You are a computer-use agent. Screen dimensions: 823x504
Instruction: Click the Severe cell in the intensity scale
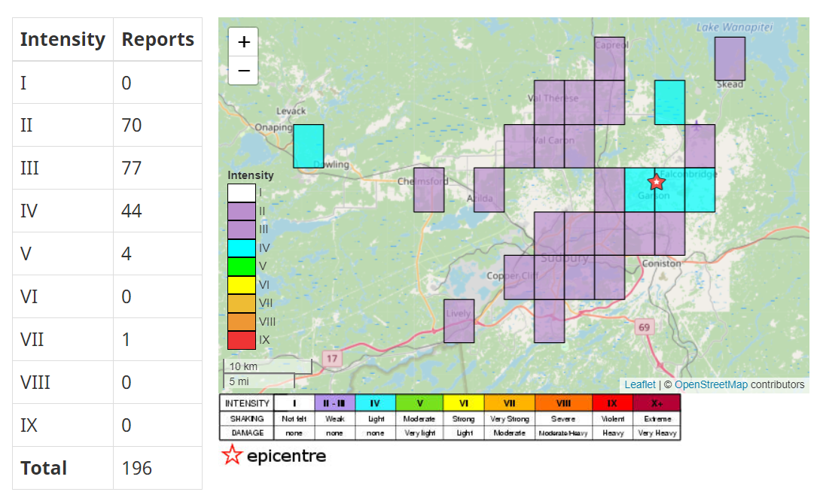coord(563,420)
